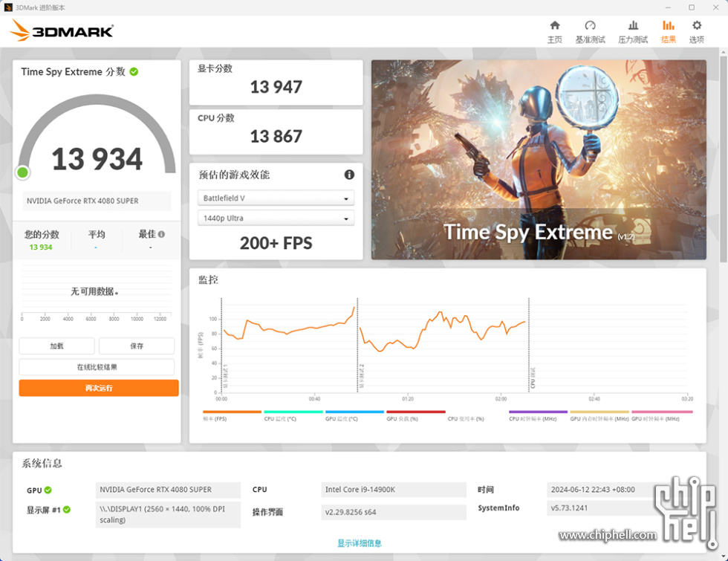Open the 选项 options gear

(x=697, y=31)
